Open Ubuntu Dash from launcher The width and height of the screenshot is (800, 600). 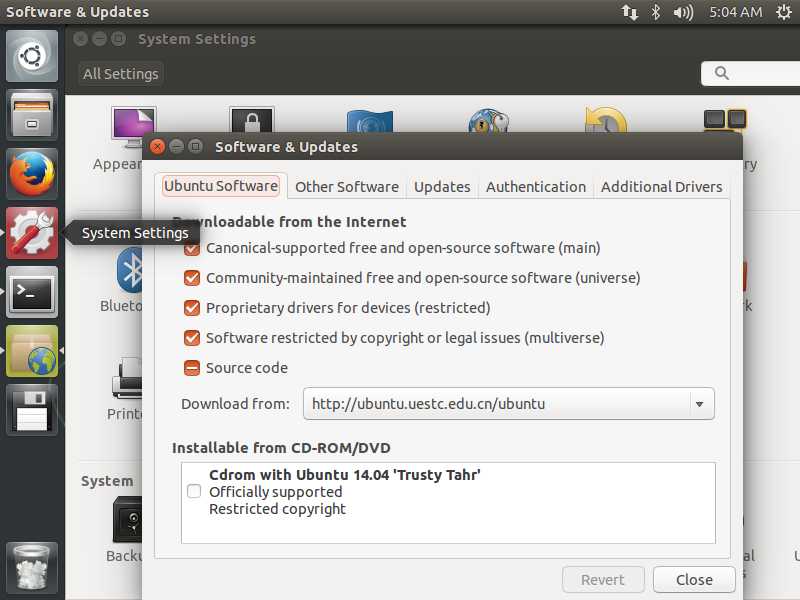click(x=32, y=56)
